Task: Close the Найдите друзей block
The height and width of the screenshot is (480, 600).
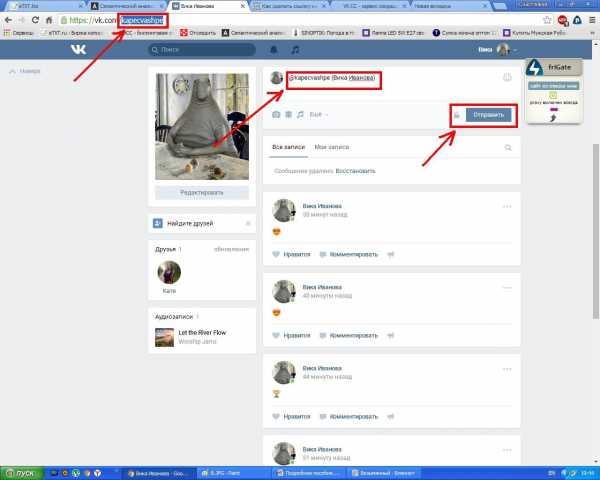Action: pyautogui.click(x=248, y=223)
